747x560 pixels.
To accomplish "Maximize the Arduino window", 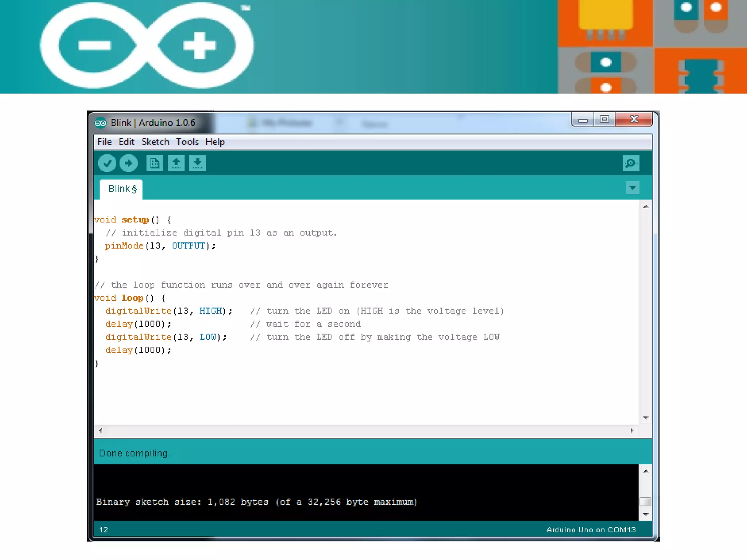I will pos(604,119).
